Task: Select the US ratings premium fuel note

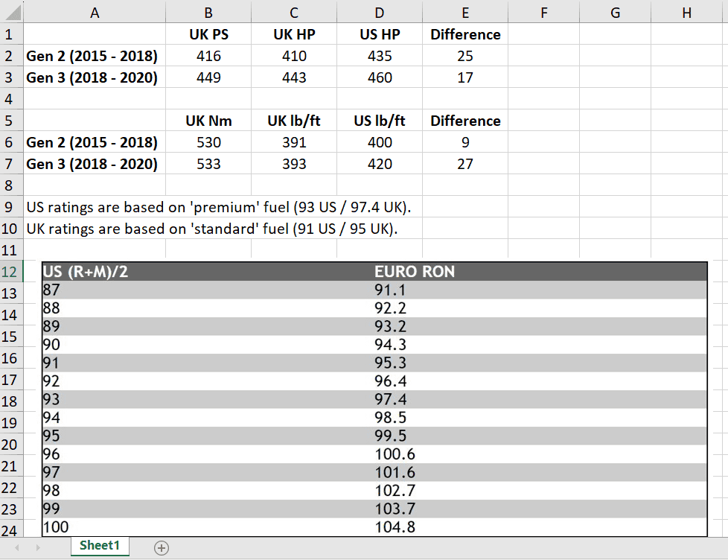Action: coord(219,207)
